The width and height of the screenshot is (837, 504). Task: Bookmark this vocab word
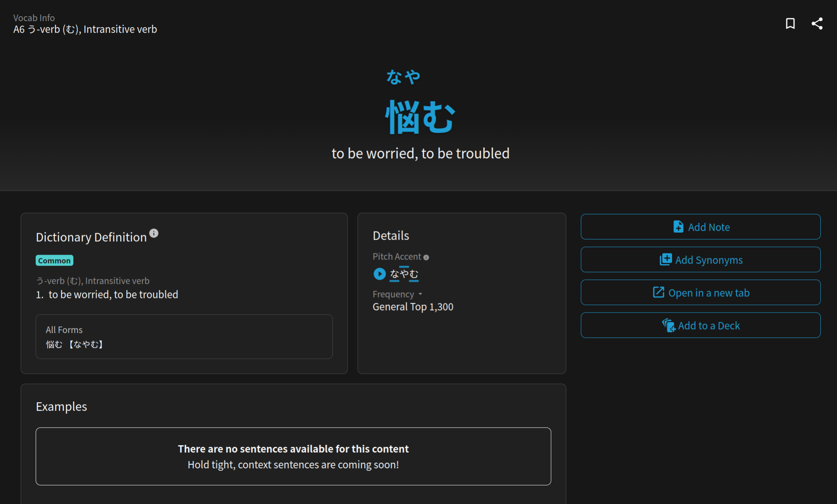(790, 23)
